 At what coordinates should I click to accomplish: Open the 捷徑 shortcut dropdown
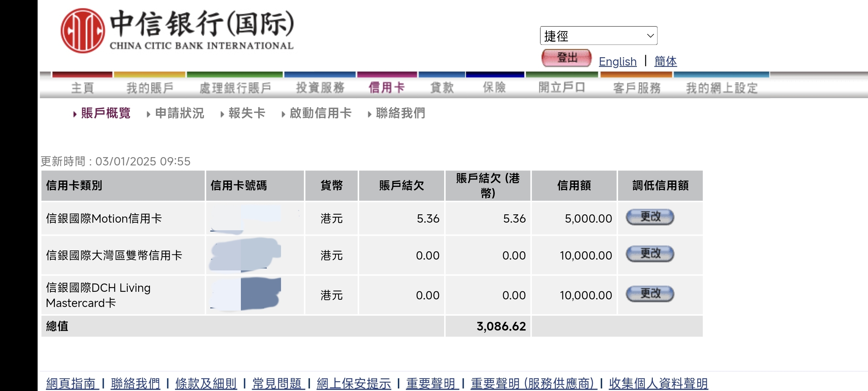click(x=599, y=35)
